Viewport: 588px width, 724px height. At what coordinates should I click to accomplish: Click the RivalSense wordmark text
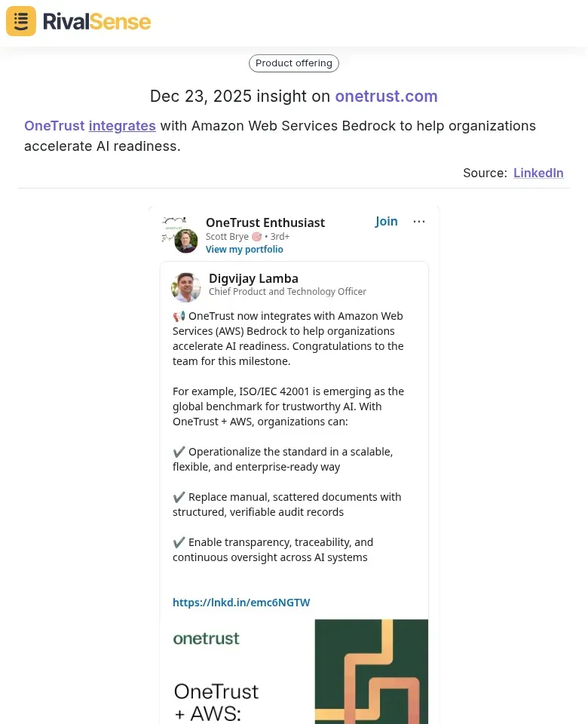(96, 22)
